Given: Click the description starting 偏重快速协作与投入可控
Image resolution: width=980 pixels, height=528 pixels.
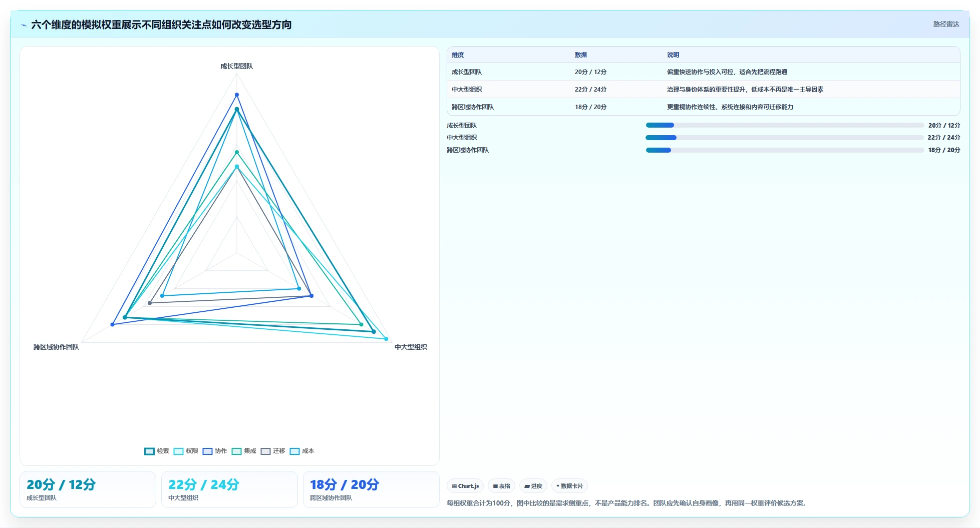Looking at the screenshot, I should [727, 72].
